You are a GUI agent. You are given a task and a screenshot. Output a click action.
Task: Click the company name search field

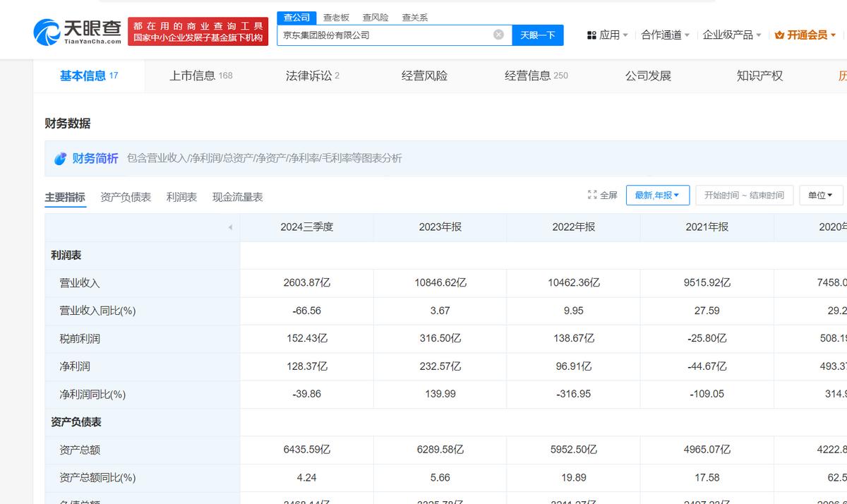point(381,35)
